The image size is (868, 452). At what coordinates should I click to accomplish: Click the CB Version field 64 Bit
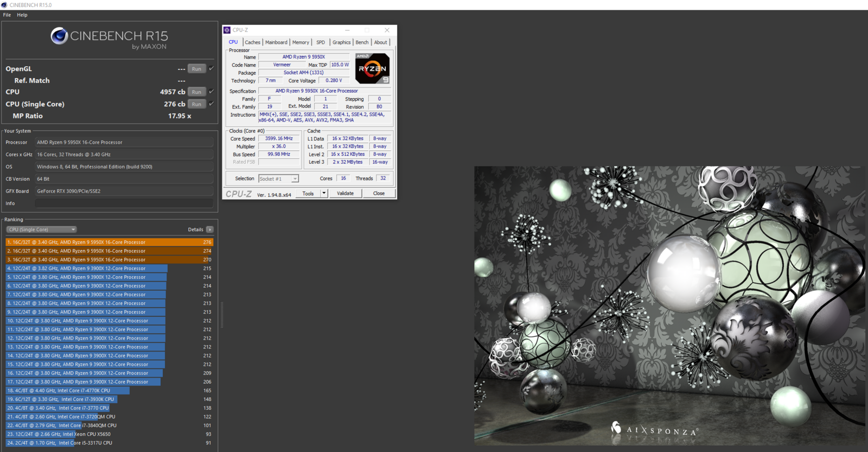tap(124, 179)
